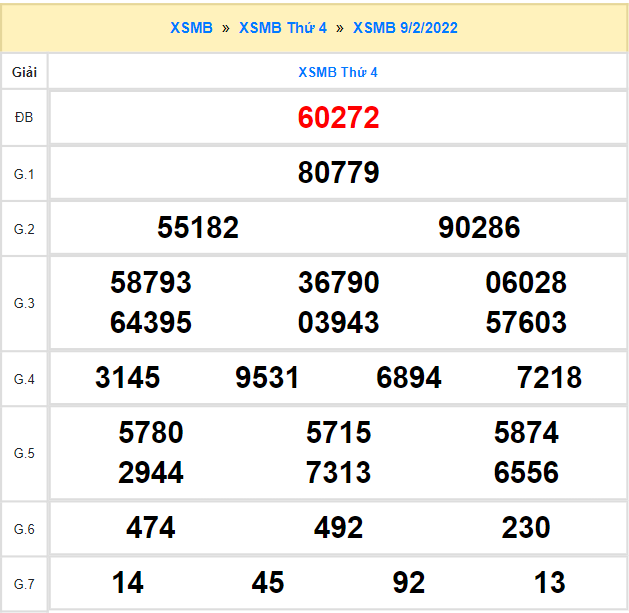Open the XSMB breadcrumb link
Image resolution: width=629 pixels, height=613 pixels.
191,28
